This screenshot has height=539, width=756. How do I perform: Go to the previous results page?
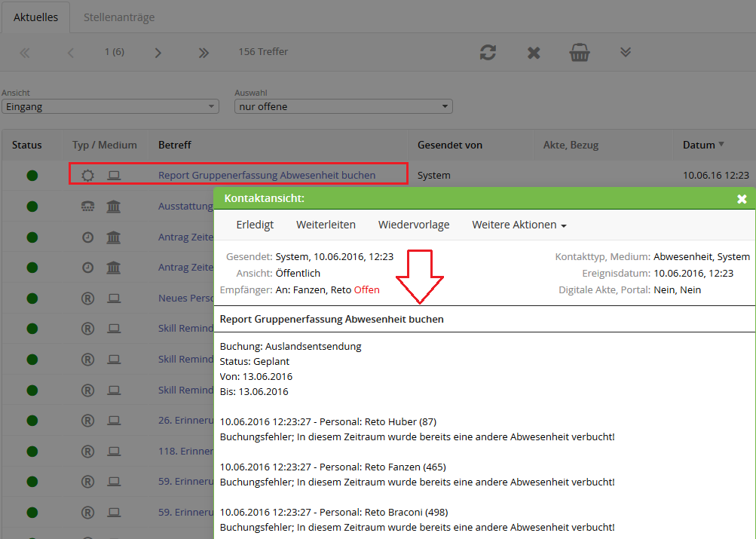(71, 53)
